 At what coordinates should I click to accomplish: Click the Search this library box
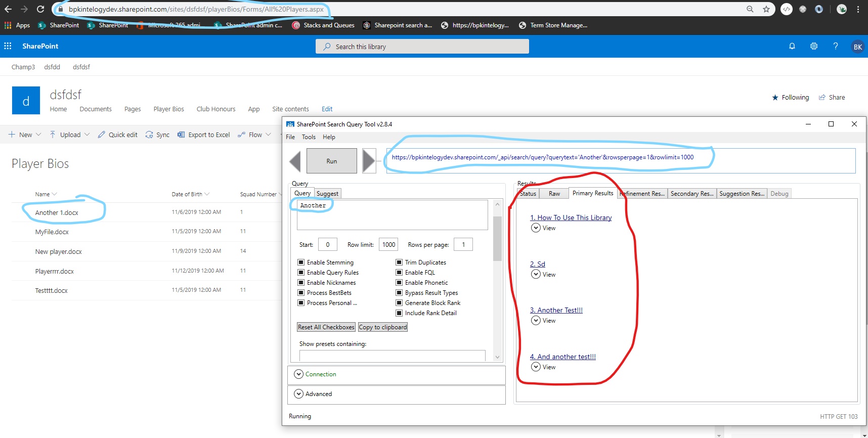click(x=422, y=47)
